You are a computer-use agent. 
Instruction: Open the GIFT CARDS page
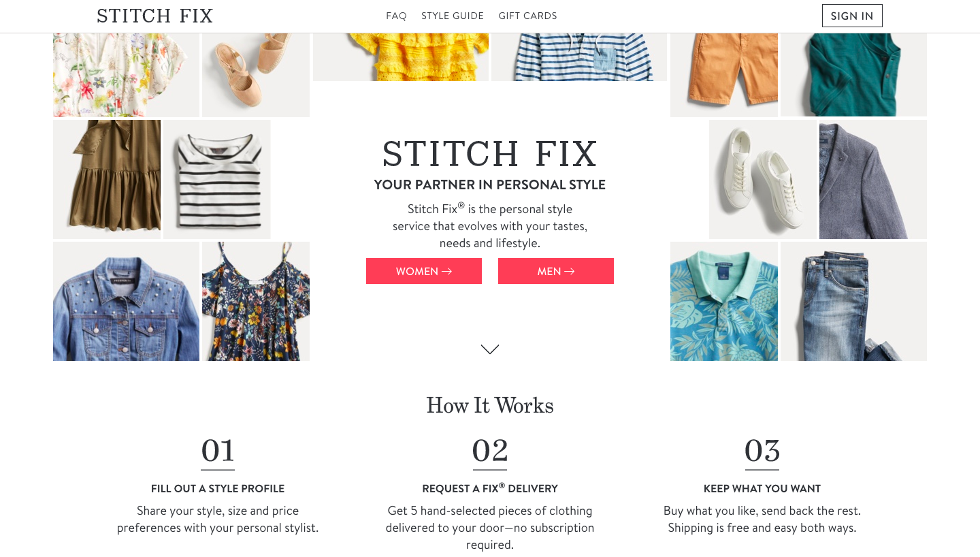pos(527,15)
